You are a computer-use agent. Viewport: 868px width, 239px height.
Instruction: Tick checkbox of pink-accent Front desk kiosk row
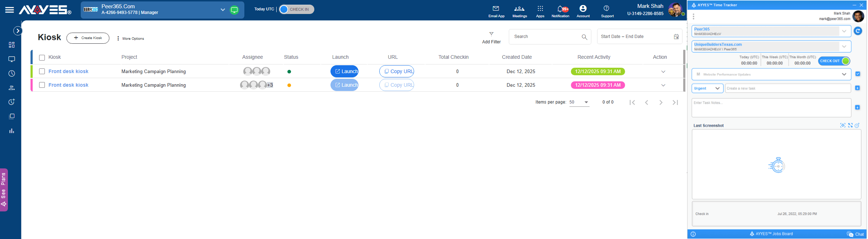point(42,85)
